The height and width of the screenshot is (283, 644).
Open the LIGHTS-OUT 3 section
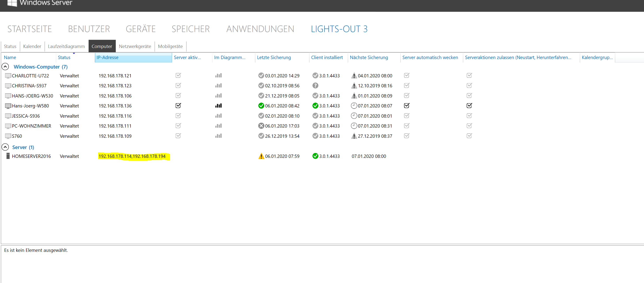339,29
